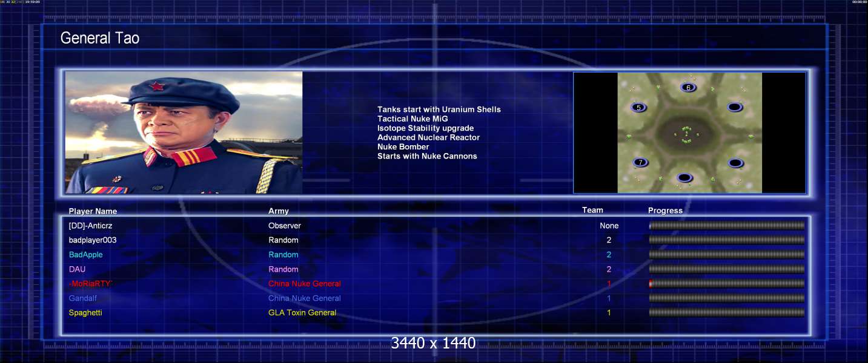
Task: Click "Random" army entry for DAU
Action: pos(283,269)
